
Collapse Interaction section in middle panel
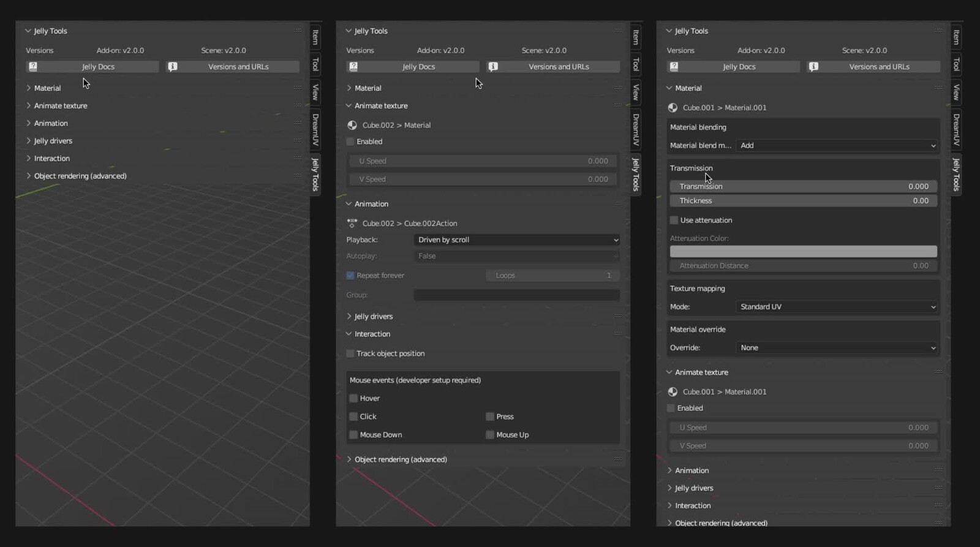tap(349, 334)
